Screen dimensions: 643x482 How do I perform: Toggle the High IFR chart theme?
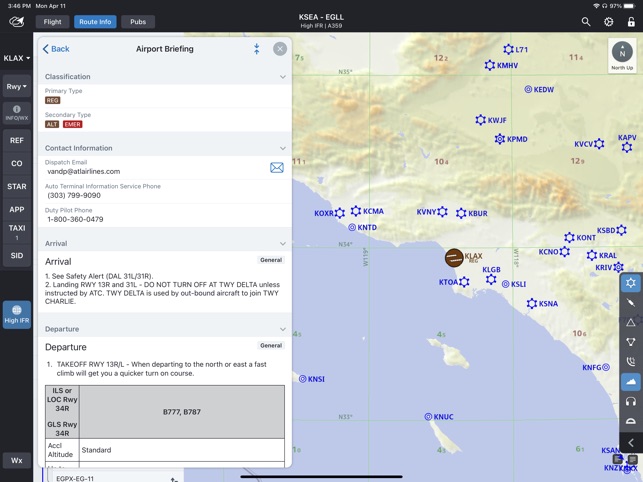(x=17, y=315)
